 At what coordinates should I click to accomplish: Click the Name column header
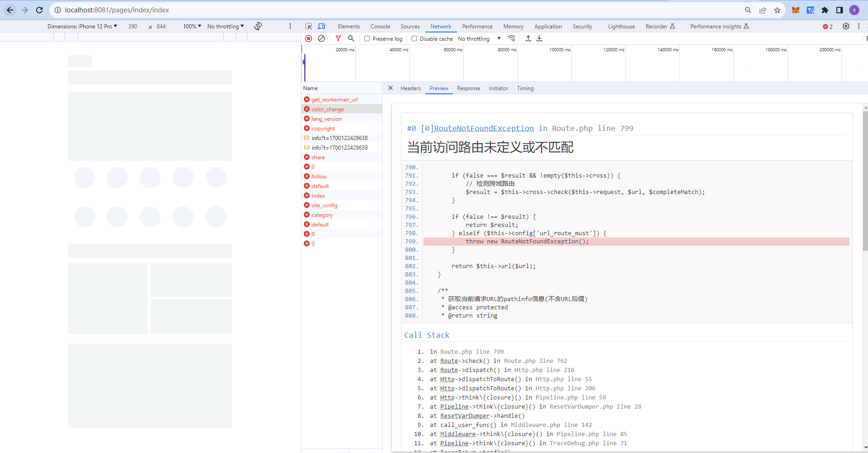point(342,88)
